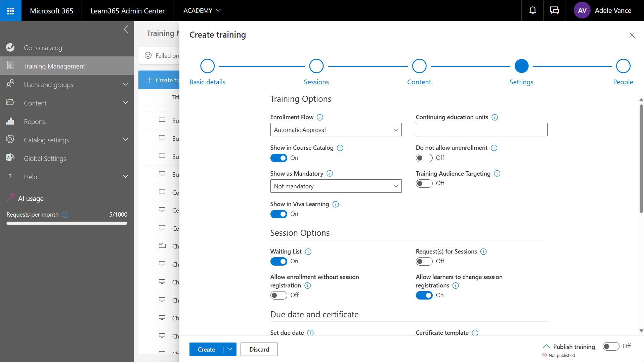This screenshot has width=644, height=362.
Task: Go to the Basic details step
Action: pos(207,66)
